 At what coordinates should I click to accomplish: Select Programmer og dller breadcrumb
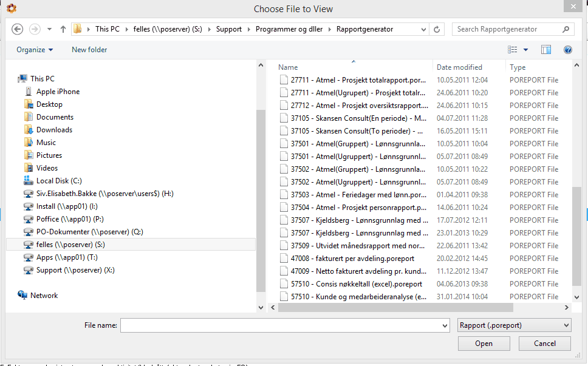[x=289, y=29]
